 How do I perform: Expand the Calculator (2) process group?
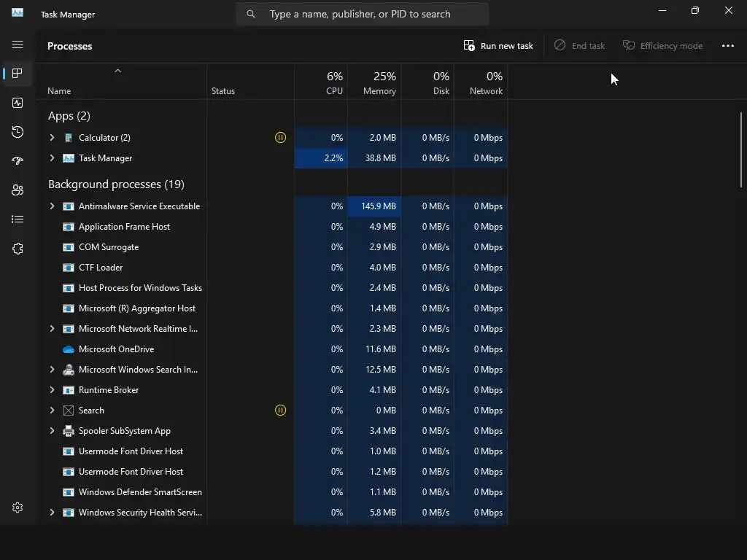click(x=52, y=138)
